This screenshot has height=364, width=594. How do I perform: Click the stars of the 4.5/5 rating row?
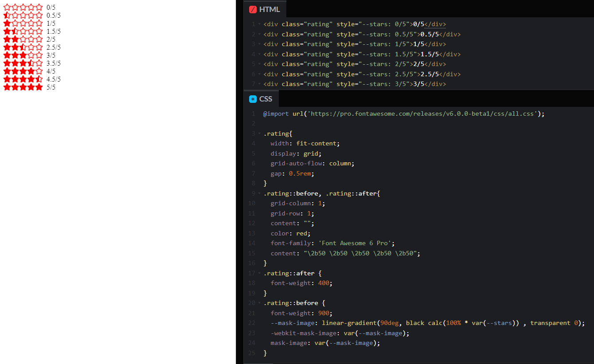[x=23, y=79]
